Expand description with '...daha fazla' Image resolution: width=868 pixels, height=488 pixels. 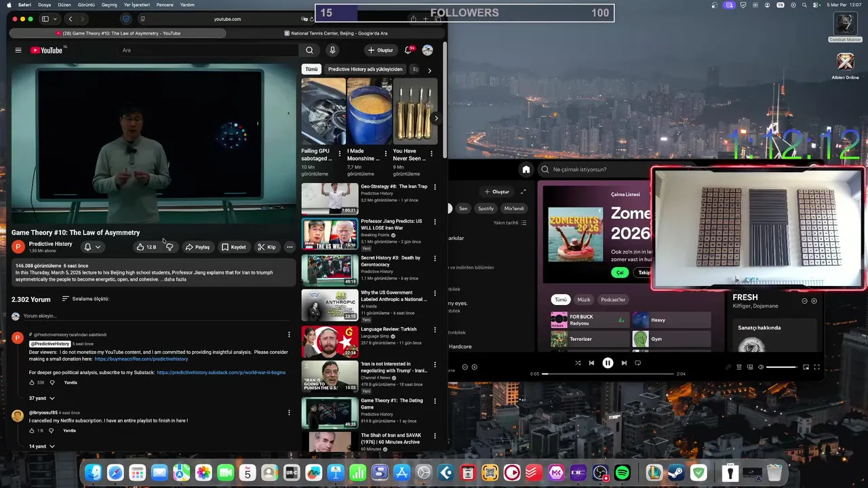click(175, 279)
